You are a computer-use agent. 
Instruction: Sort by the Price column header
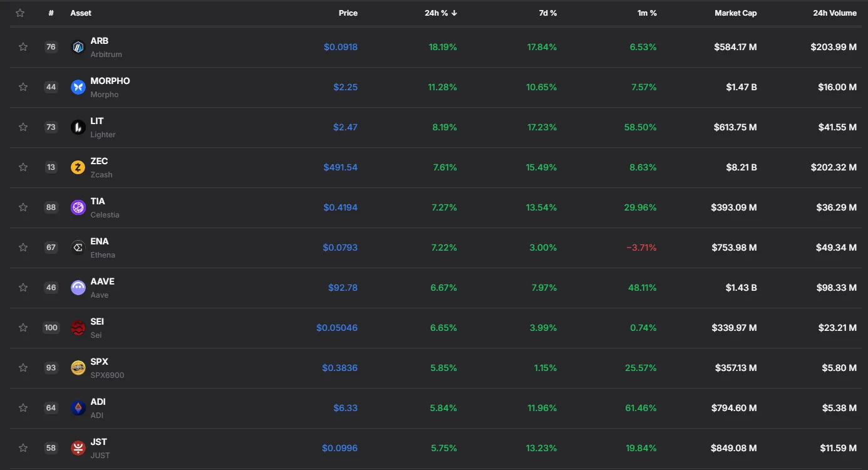348,13
